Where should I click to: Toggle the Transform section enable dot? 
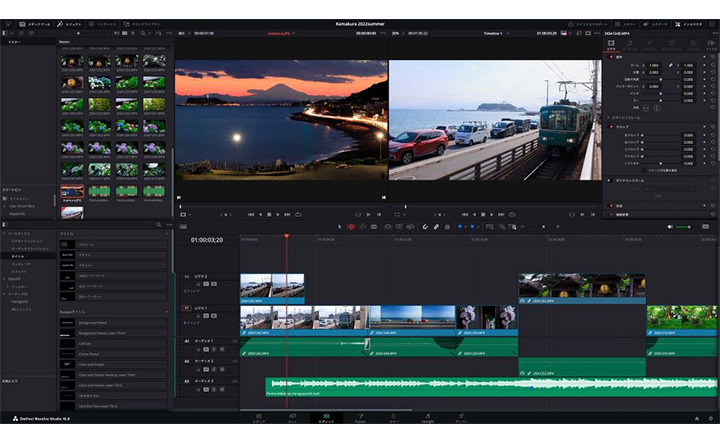coord(612,57)
